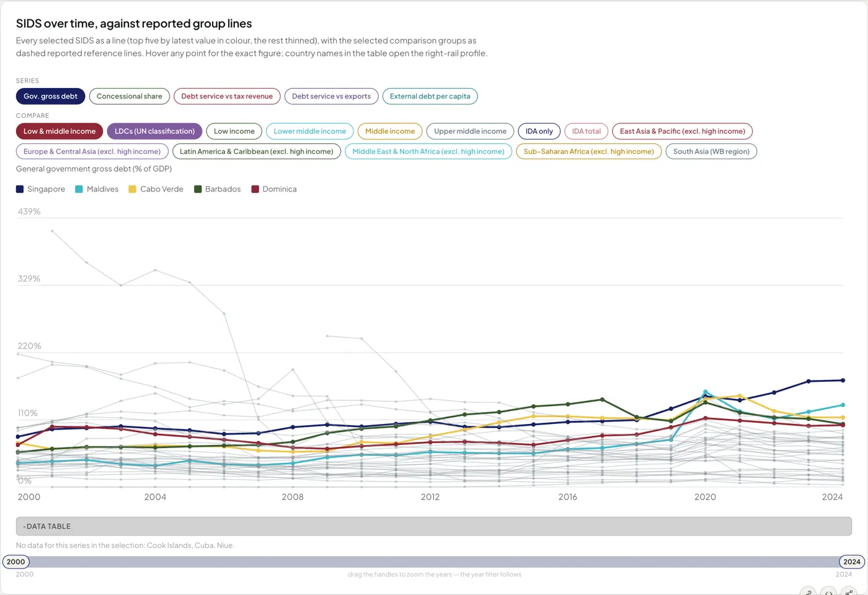Click the Dominica legend colour swatch

(x=255, y=189)
